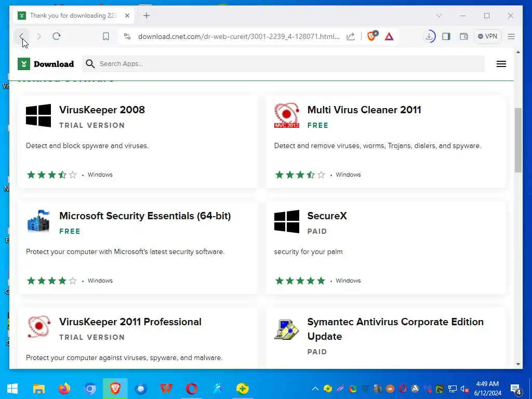Open Brave Rewards triangle icon
Image resolution: width=532 pixels, height=399 pixels.
(x=389, y=36)
